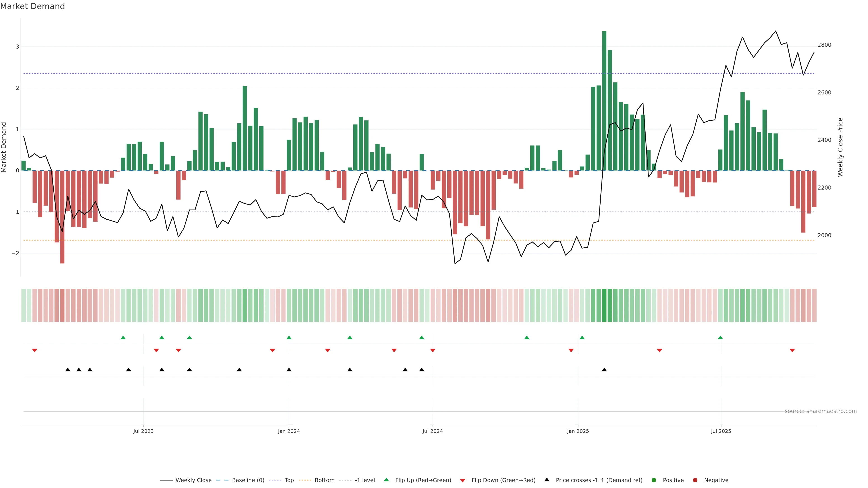The height and width of the screenshot is (488, 868).
Task: Click the green Positive legend dot
Action: tap(654, 480)
